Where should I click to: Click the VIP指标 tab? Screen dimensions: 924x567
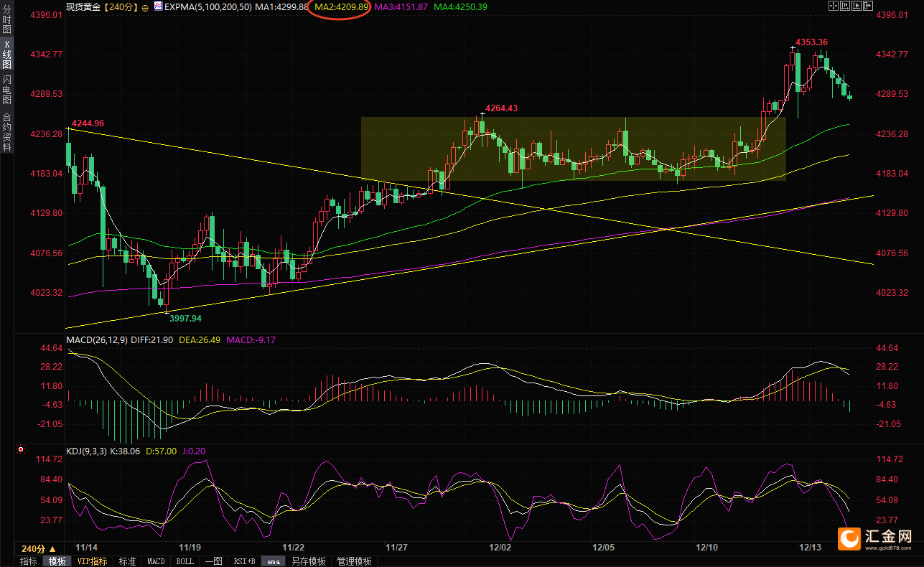pos(92,561)
